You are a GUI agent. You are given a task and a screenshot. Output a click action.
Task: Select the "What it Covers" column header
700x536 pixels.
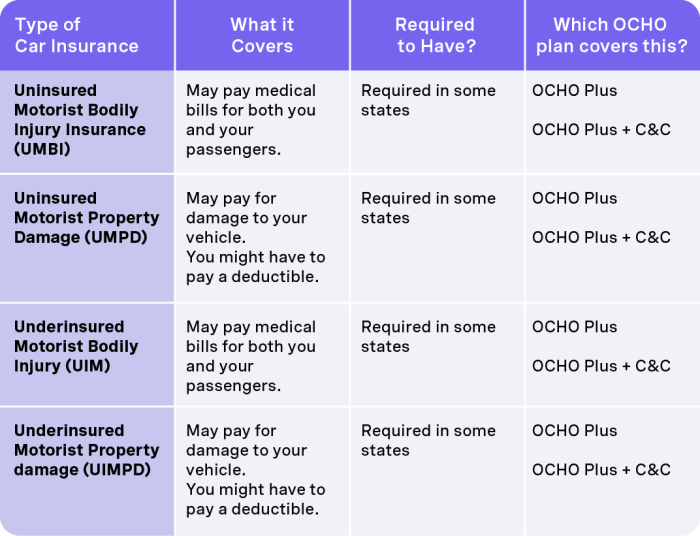point(262,35)
